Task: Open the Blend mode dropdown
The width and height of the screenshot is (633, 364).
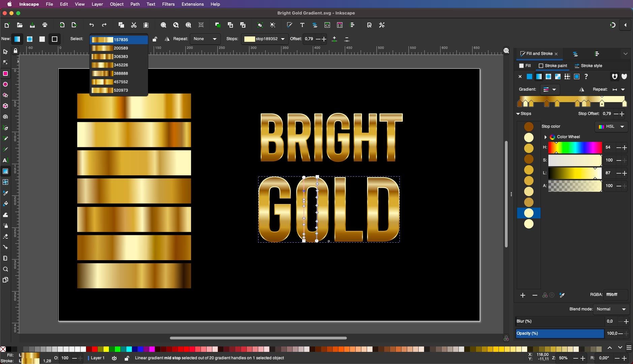Action: [x=611, y=309]
